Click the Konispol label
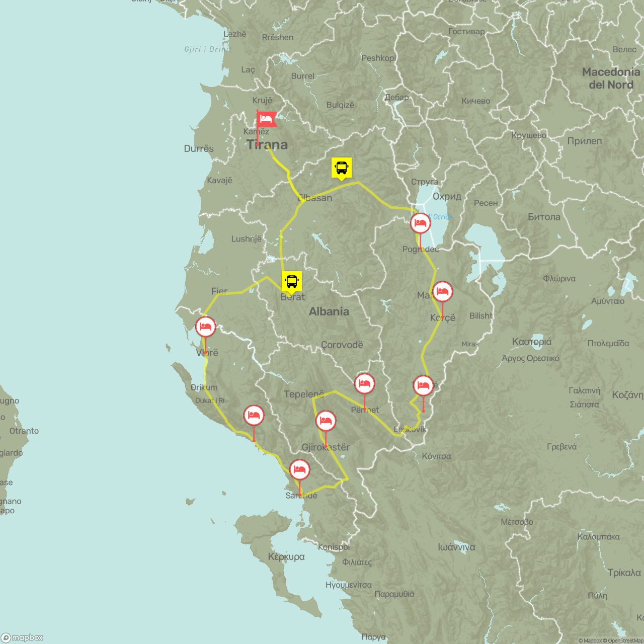 334,547
